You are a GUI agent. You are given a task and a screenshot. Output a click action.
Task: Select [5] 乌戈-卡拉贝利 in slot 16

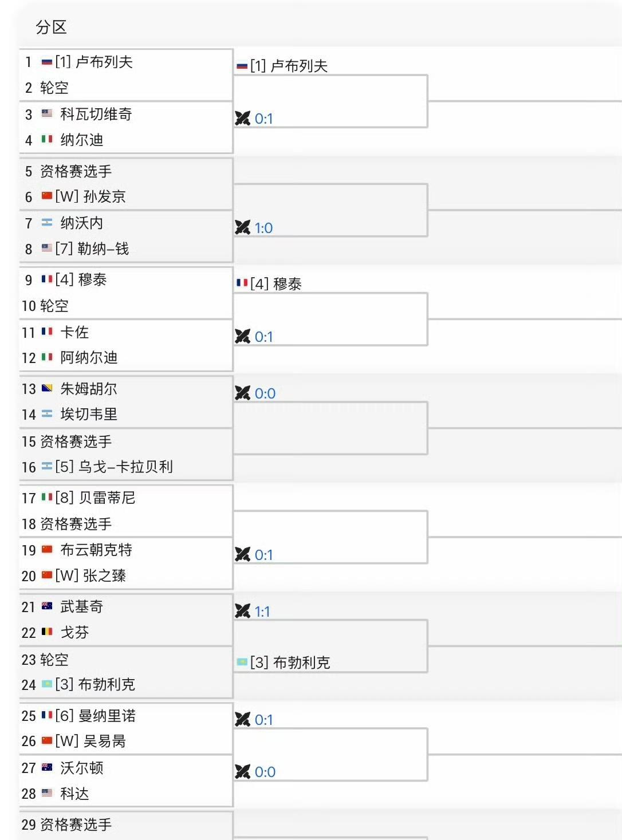tap(125, 467)
